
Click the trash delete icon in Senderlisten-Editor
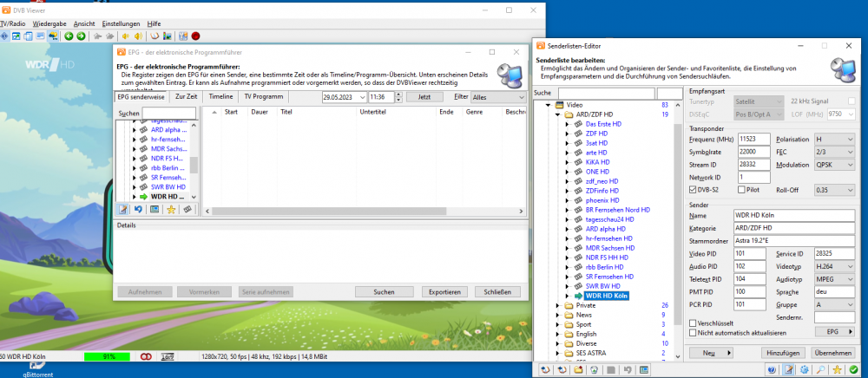click(595, 370)
